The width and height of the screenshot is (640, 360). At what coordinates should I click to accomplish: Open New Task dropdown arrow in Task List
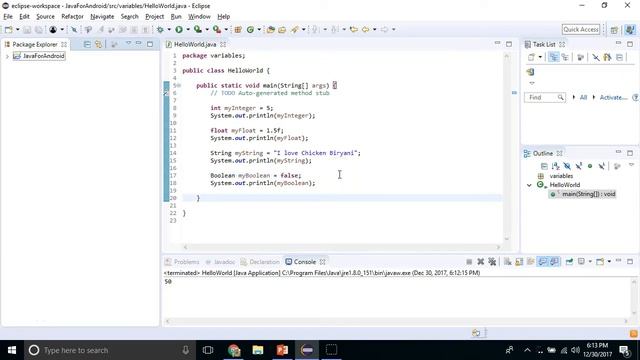(x=540, y=57)
